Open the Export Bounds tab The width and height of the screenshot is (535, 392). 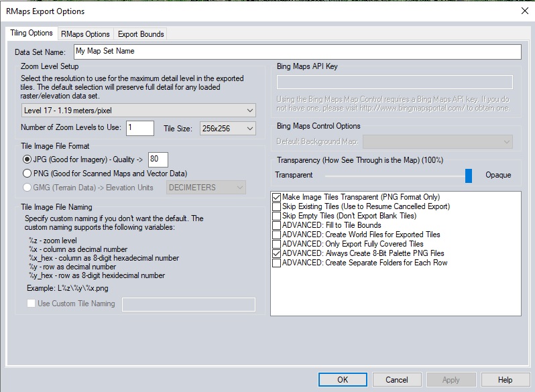click(x=141, y=34)
